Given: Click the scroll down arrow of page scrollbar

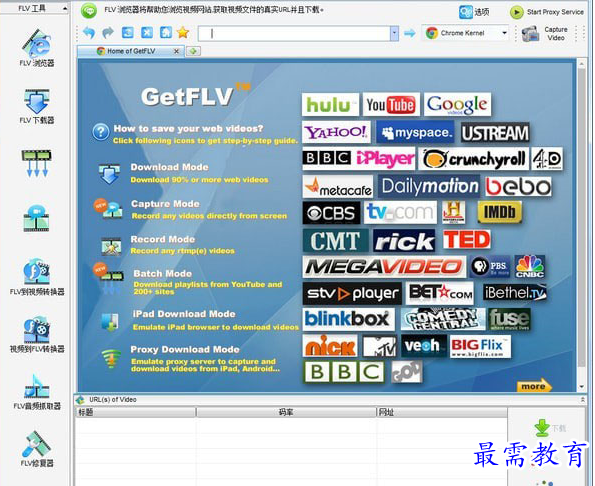Looking at the screenshot, I should click(x=581, y=387).
